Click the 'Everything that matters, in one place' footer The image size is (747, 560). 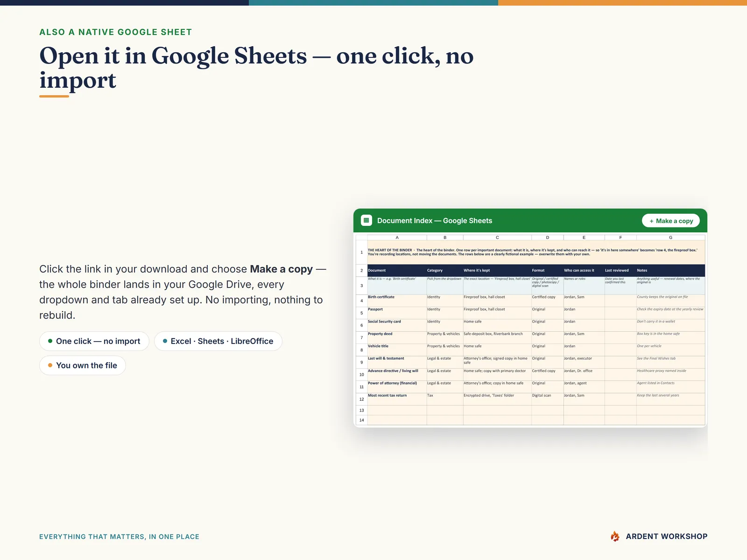[119, 537]
